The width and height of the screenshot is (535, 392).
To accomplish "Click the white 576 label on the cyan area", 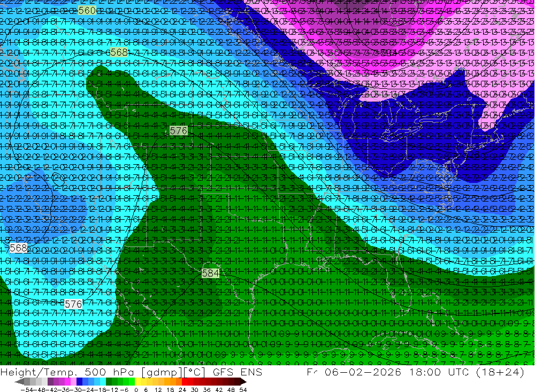I will tap(73, 304).
